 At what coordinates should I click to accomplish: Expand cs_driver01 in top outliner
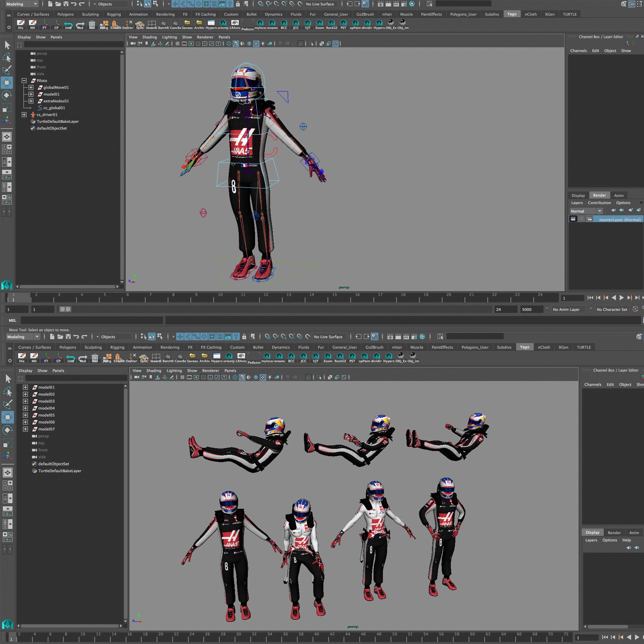point(24,114)
